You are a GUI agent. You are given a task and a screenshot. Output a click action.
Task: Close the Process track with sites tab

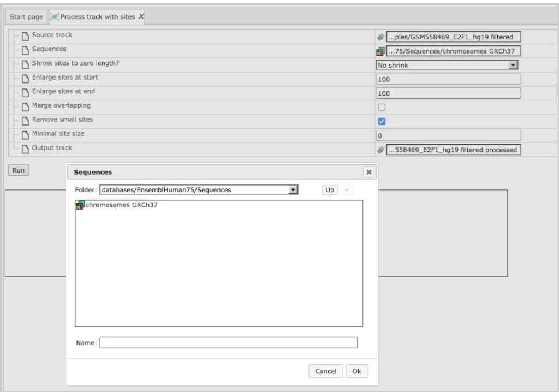pos(141,17)
